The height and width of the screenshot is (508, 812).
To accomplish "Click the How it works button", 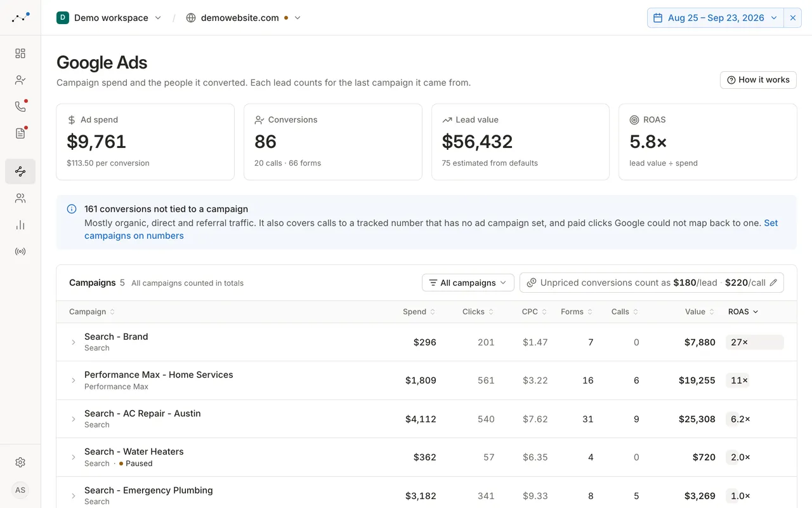I will pos(758,80).
